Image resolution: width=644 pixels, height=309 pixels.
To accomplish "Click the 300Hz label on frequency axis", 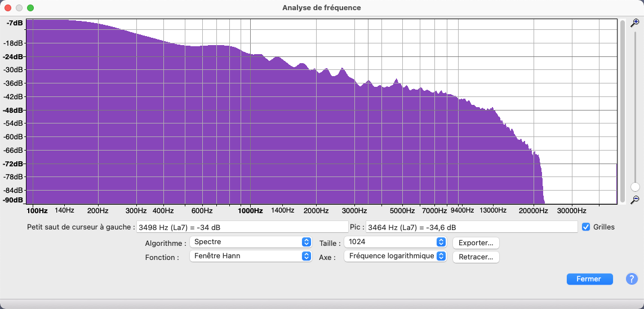I will [136, 211].
